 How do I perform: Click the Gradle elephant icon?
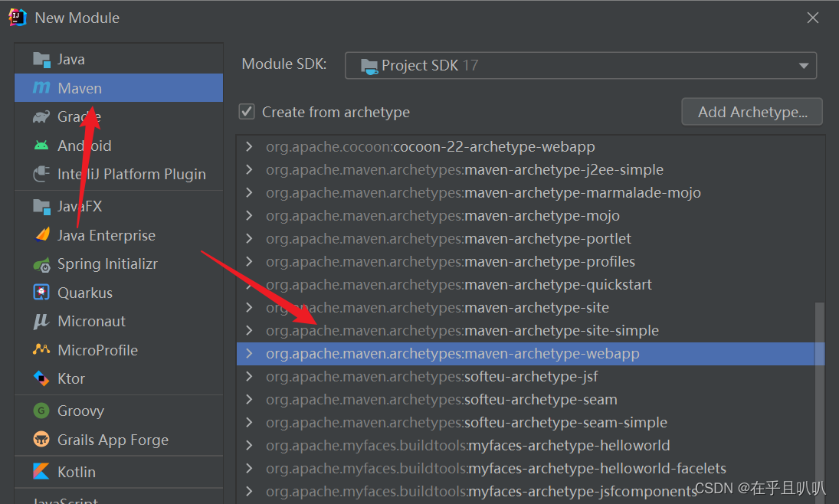point(41,116)
